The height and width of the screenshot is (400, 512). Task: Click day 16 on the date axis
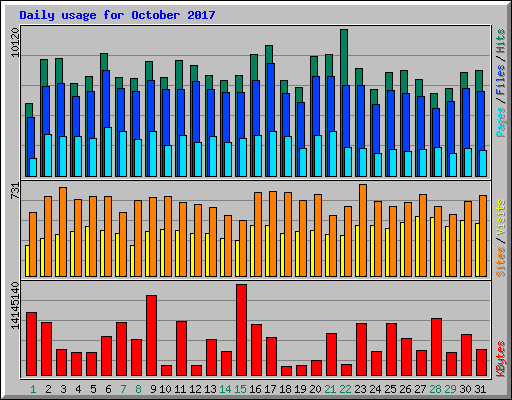click(x=255, y=389)
